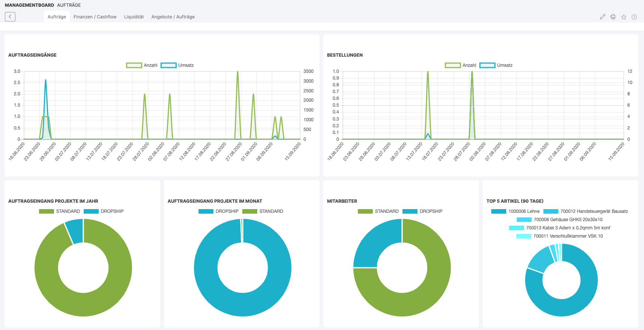Open help via the question mark icon
This screenshot has width=644, height=330.
coord(634,17)
